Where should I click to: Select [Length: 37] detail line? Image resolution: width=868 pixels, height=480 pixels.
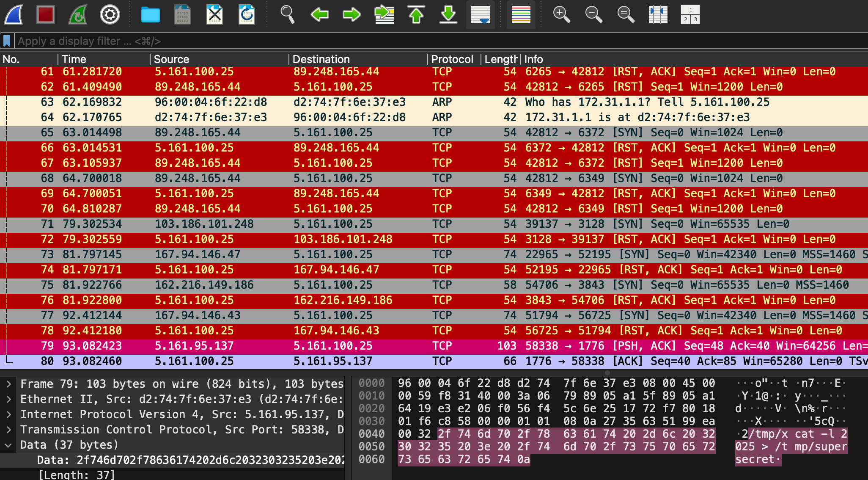coord(173,474)
